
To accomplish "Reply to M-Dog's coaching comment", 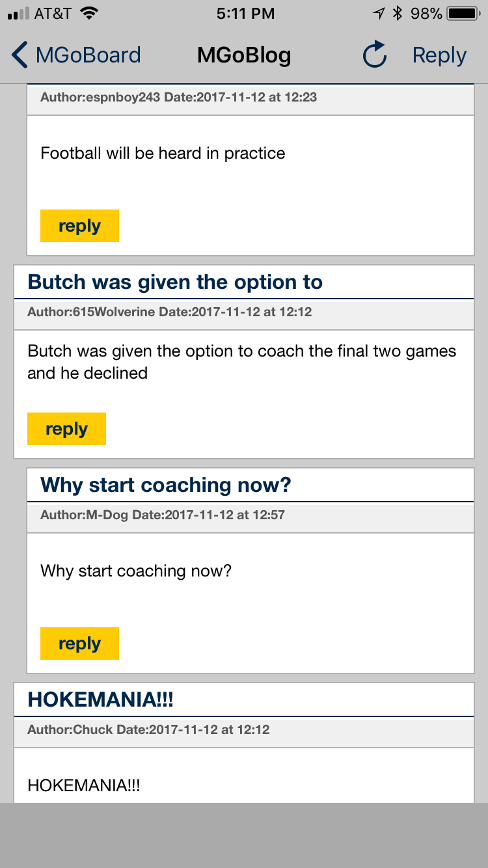I will click(x=79, y=644).
